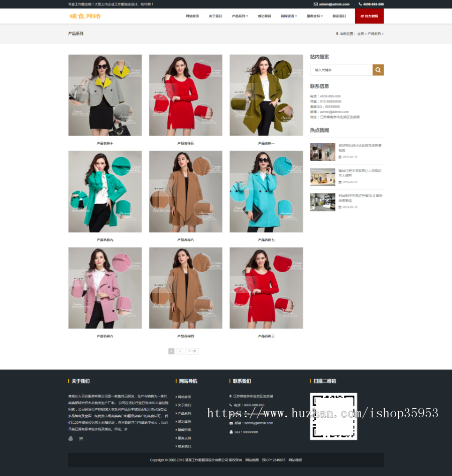This screenshot has height=476, width=452.
Task: Expand the 产品系列 dropdown in the top navigation
Action: click(240, 16)
